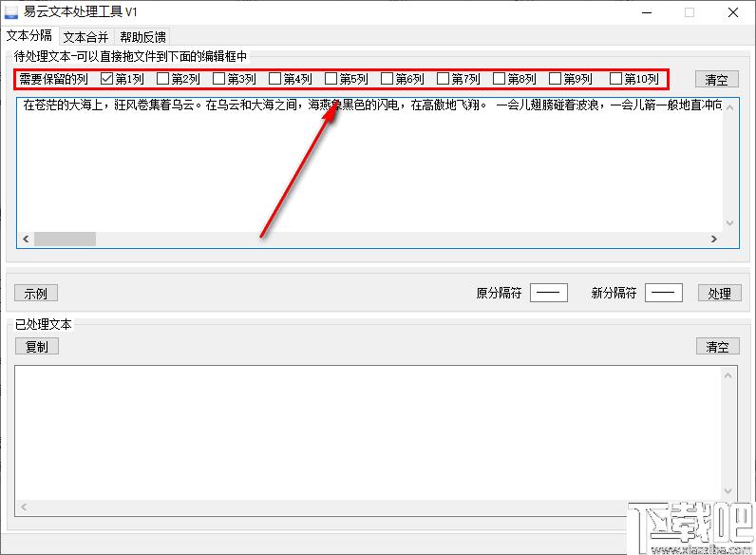Screen dimensions: 756x555
Task: Click the input box scroll-up arrow
Action: pyautogui.click(x=730, y=107)
